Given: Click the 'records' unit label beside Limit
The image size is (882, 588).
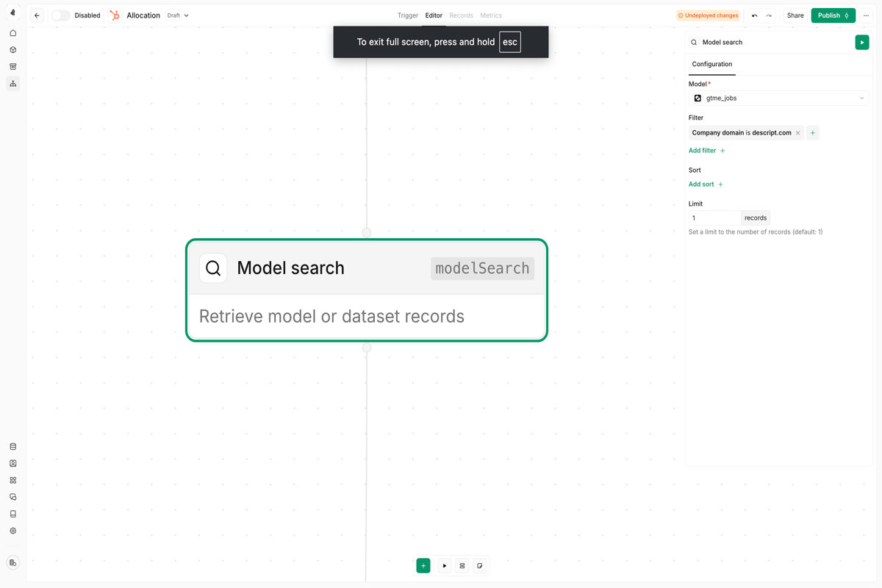Looking at the screenshot, I should point(756,218).
